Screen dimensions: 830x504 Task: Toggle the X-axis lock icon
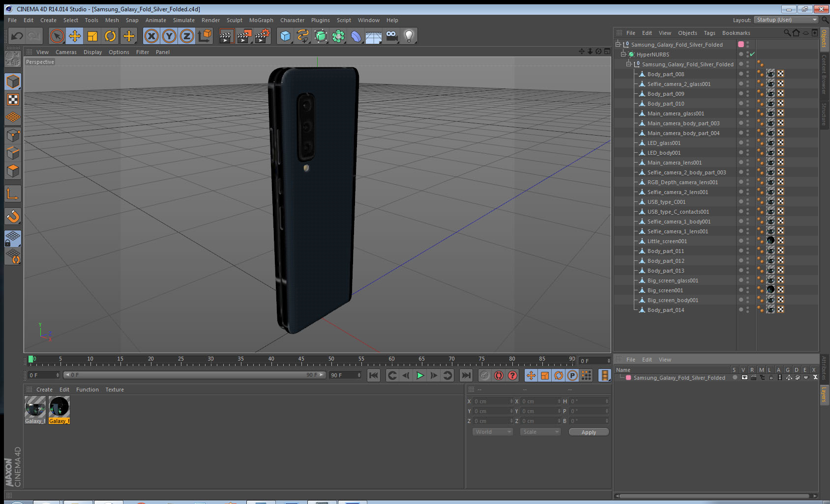[151, 36]
